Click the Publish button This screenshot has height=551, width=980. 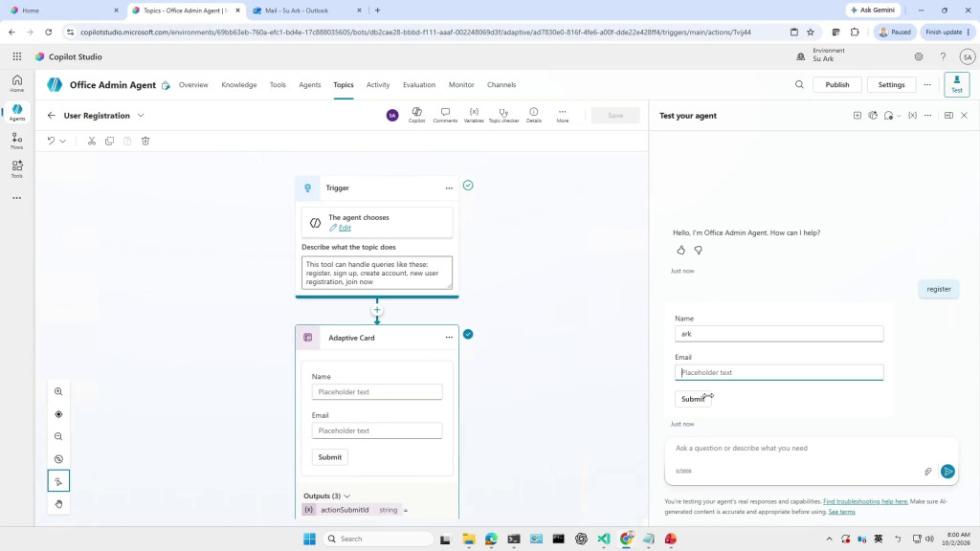(836, 85)
